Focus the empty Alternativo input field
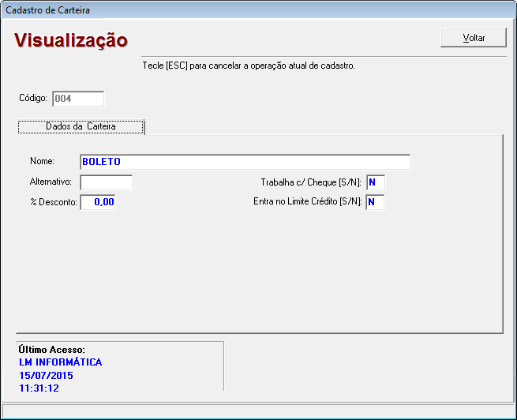Image resolution: width=517 pixels, height=420 pixels. [107, 182]
